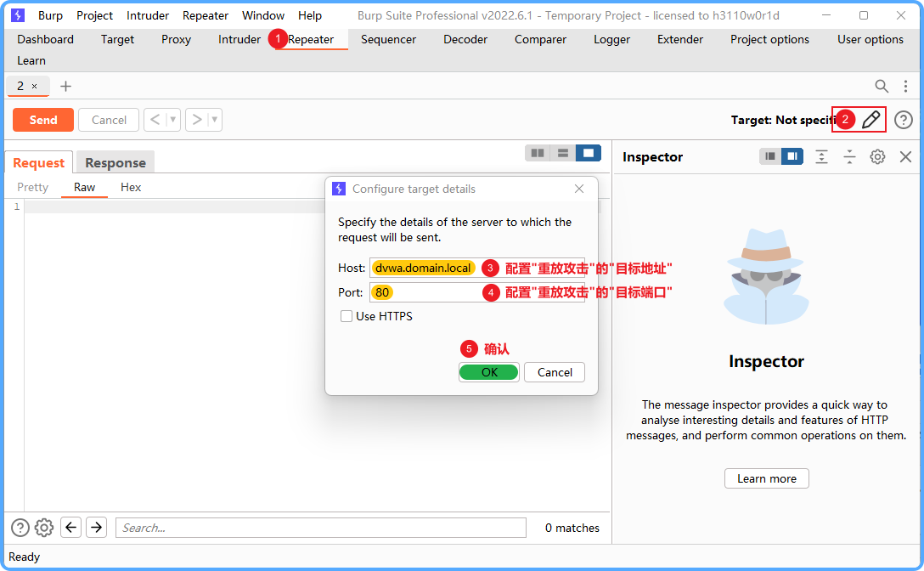The height and width of the screenshot is (571, 924).
Task: Open search settings gear at bottom
Action: (44, 528)
